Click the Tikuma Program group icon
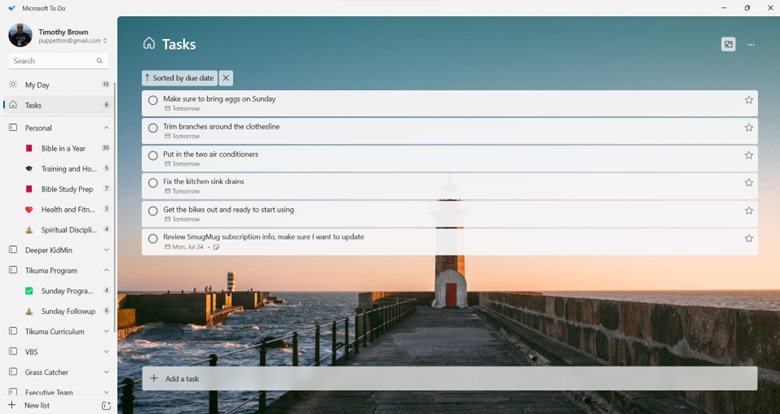This screenshot has height=414, width=780. 13,270
